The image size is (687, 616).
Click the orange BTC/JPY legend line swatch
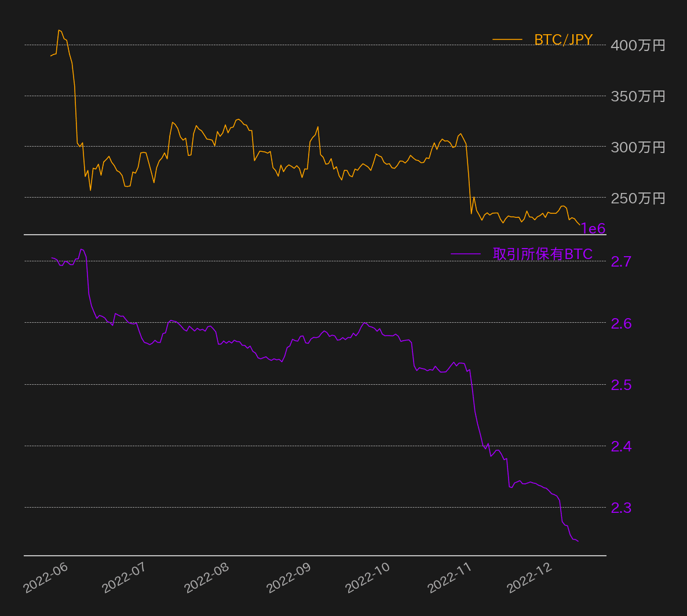507,39
